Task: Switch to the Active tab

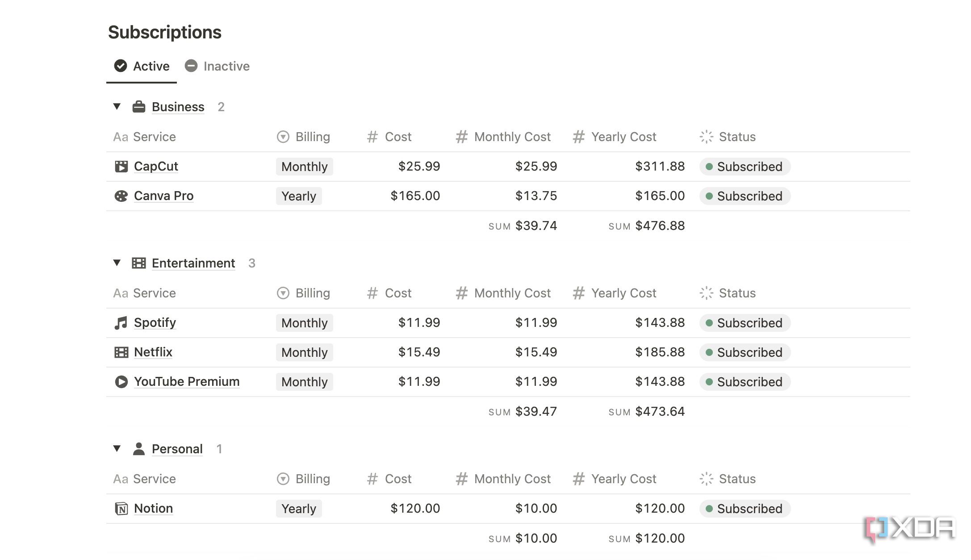Action: pos(142,66)
